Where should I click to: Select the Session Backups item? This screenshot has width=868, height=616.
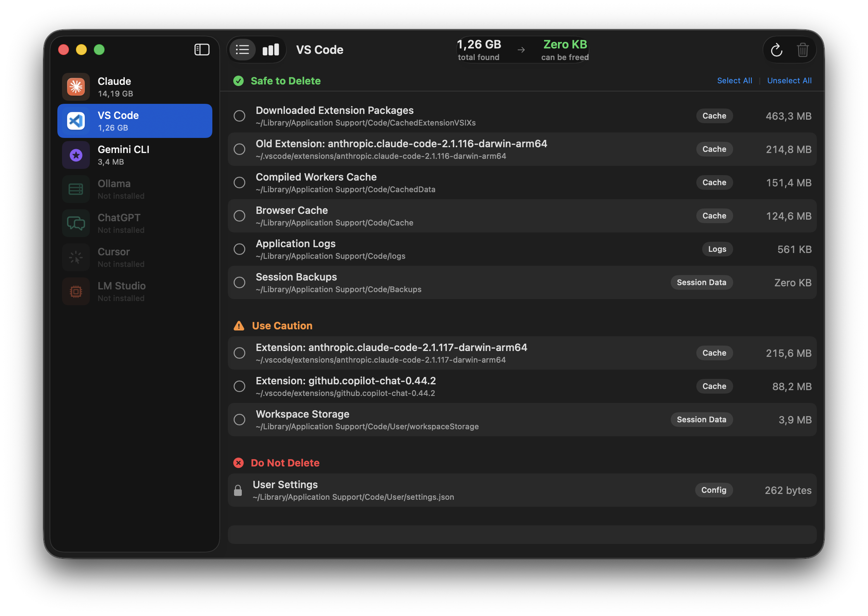pos(239,282)
